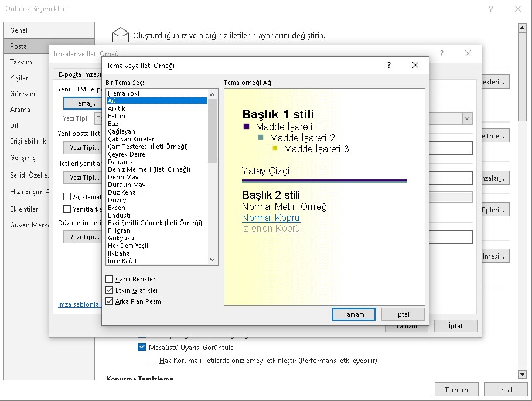Confirm theme with Tamam button

click(353, 314)
